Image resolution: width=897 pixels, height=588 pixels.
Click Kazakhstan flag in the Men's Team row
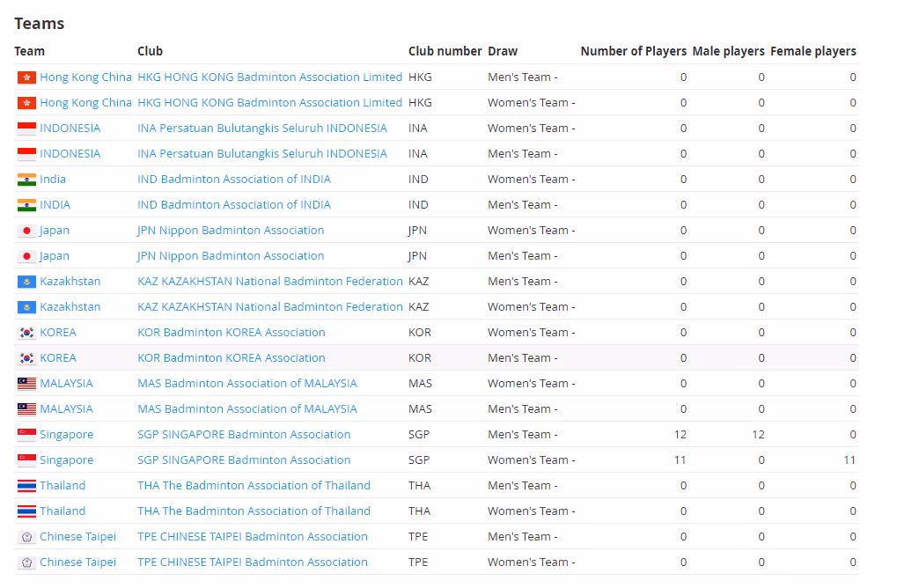pos(26,282)
